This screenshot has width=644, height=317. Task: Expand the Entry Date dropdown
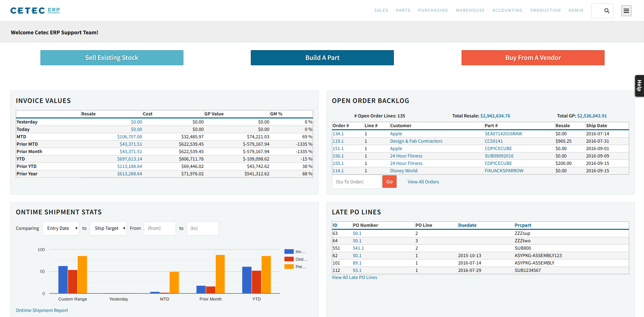point(61,228)
